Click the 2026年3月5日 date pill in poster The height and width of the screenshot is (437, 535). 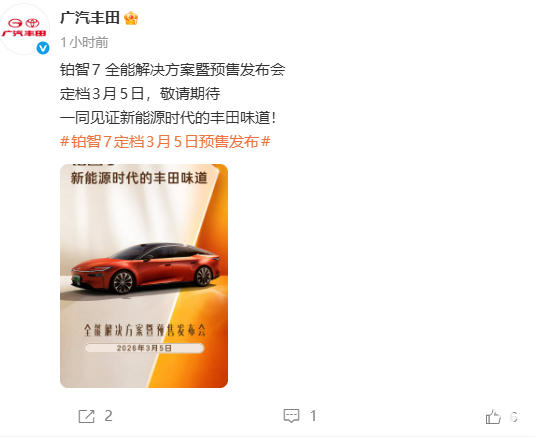144,348
